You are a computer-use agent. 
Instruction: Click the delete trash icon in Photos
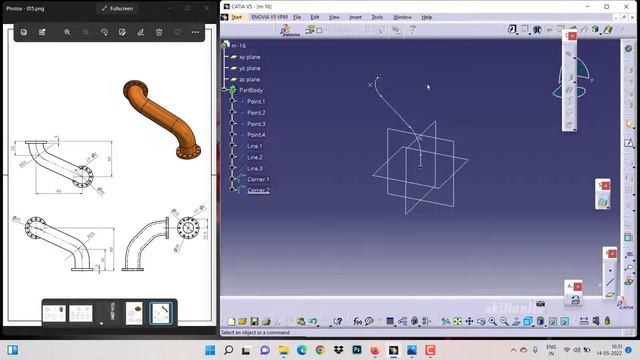coord(159,32)
